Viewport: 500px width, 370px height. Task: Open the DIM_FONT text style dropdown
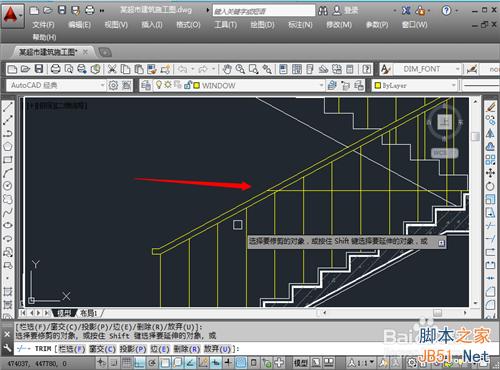457,69
